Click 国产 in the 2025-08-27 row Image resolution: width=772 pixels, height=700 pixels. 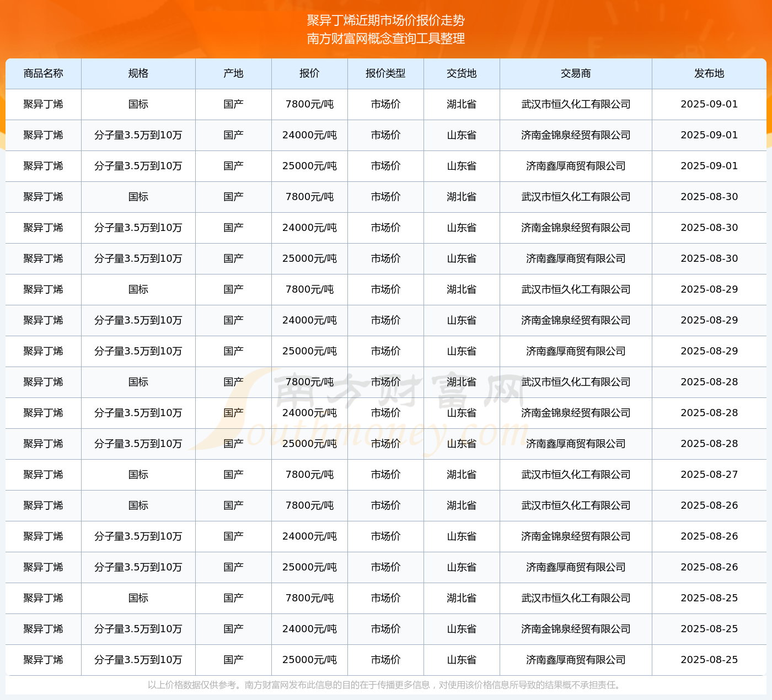tap(233, 475)
